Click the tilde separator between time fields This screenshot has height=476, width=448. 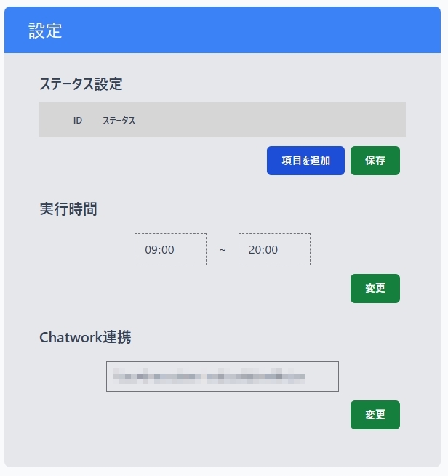pos(223,249)
